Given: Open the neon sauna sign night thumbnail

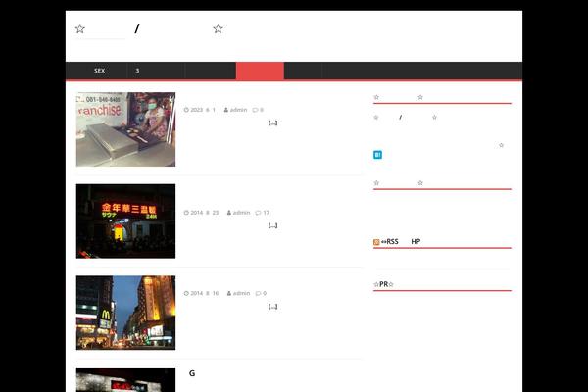Looking at the screenshot, I should 125,220.
